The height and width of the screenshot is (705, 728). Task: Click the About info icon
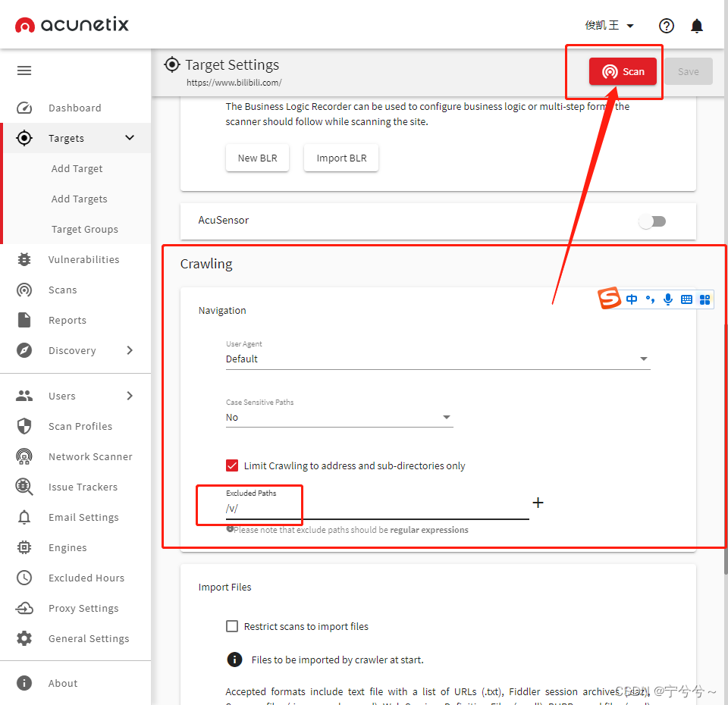coord(24,683)
